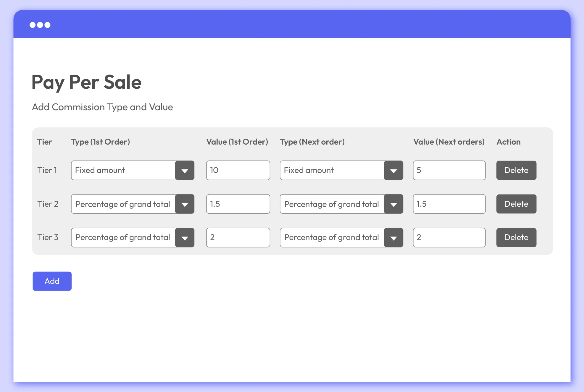Focus Tier 2 first order value field

coord(238,204)
